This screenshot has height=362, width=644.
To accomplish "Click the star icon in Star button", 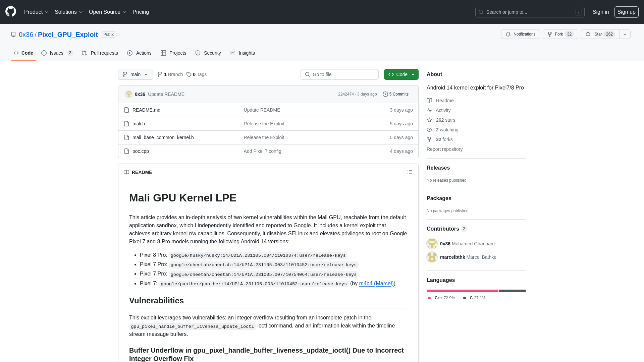I will 588,34.
